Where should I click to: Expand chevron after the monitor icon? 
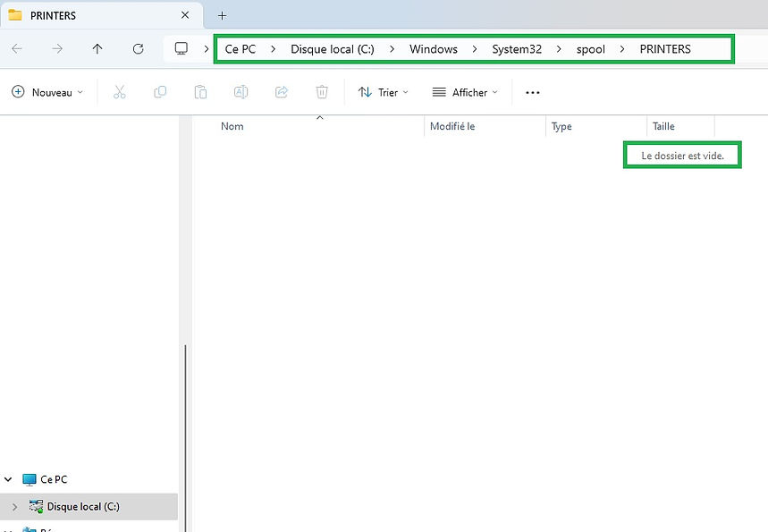click(x=207, y=49)
